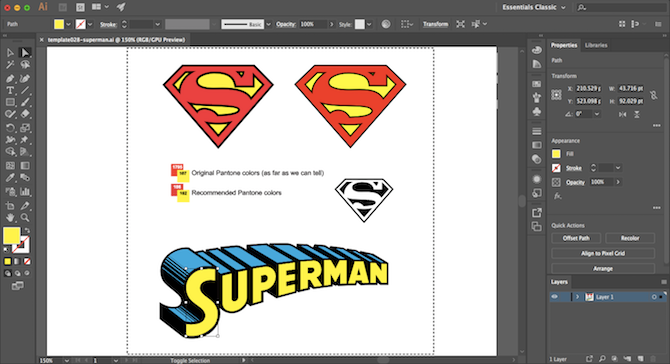Open Symbols panel club icon in dock
The height and width of the screenshot is (364, 670).
pyautogui.click(x=537, y=112)
